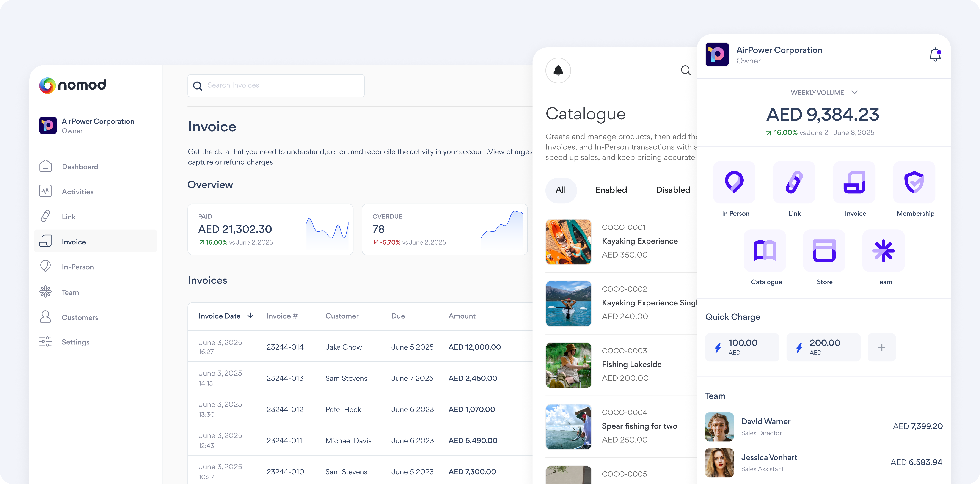Open the In Person shortcut tile
The height and width of the screenshot is (484, 980).
(734, 182)
